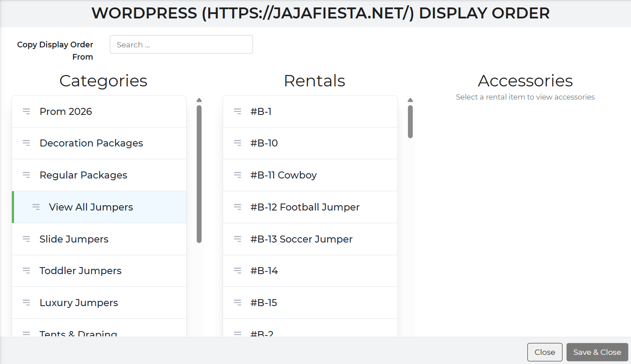Choose the #B-12 Football Jumper rental
Screen dimensions: 631x364
(x=305, y=207)
